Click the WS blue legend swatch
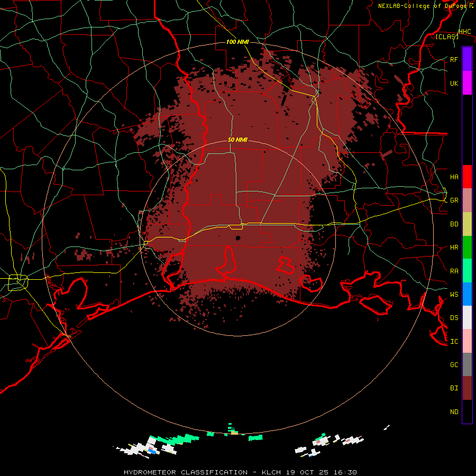Viewport: 476px width, 476px height. pyautogui.click(x=467, y=294)
